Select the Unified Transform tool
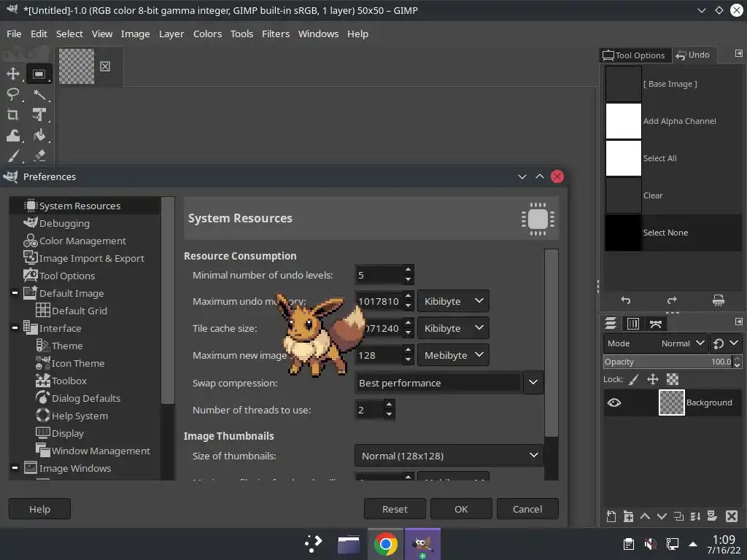747x560 pixels. point(39,114)
